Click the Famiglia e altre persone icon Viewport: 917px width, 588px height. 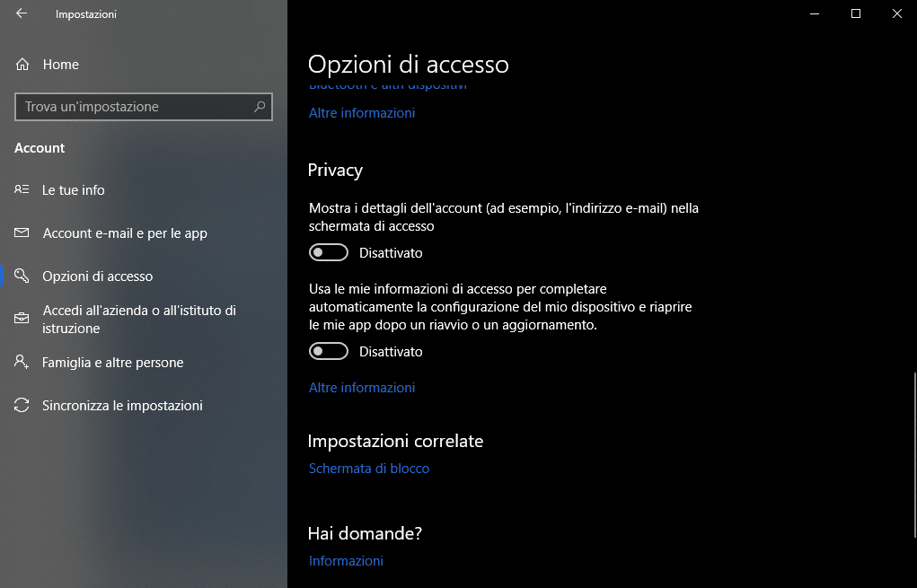pos(22,363)
